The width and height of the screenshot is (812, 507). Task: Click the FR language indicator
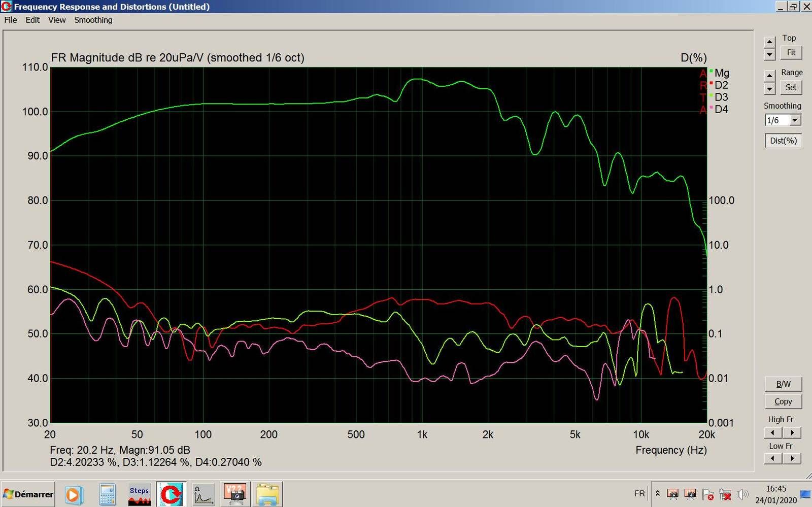click(639, 494)
